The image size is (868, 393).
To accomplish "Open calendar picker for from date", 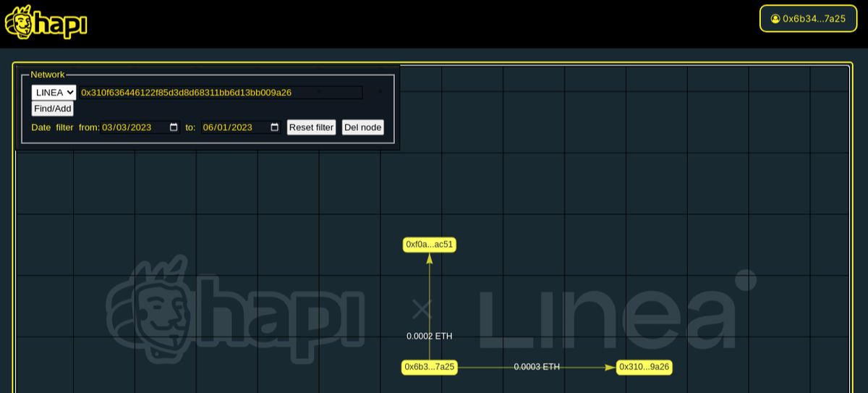I will [174, 127].
